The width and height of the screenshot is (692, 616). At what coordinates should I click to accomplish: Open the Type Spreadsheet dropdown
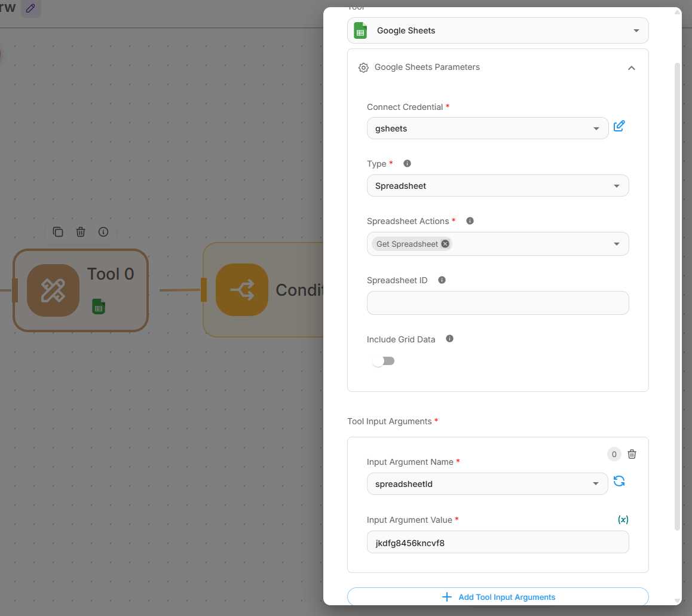point(497,186)
